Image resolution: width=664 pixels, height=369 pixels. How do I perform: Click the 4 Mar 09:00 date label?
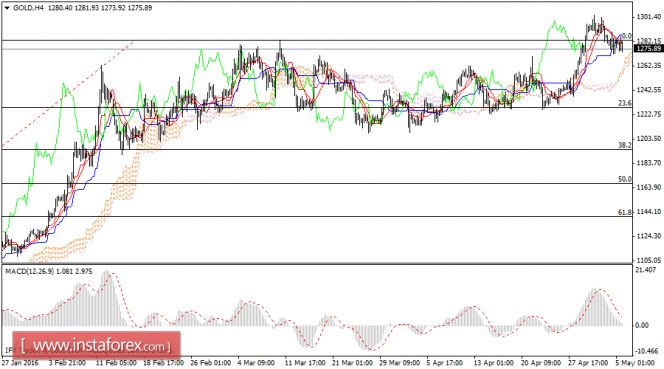pos(256,363)
